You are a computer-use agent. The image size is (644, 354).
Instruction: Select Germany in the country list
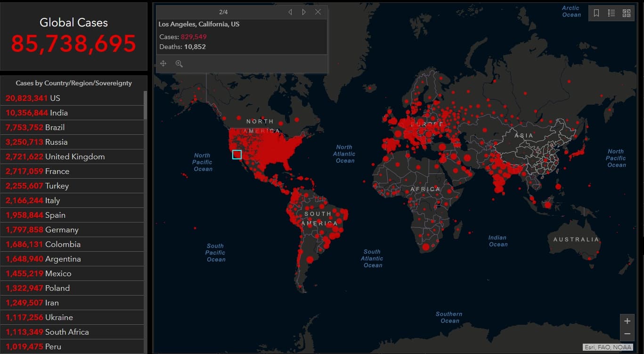tap(73, 230)
